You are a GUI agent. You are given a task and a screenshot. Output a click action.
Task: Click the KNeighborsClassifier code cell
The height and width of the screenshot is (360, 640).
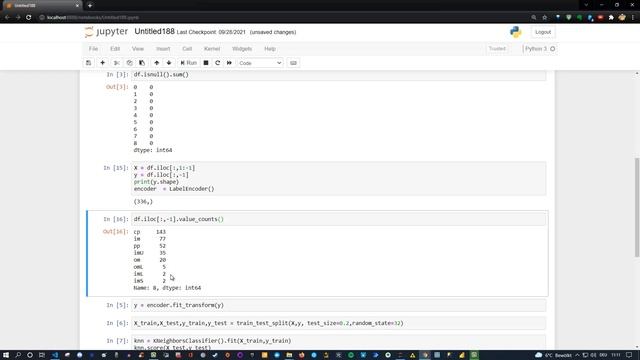(339, 342)
